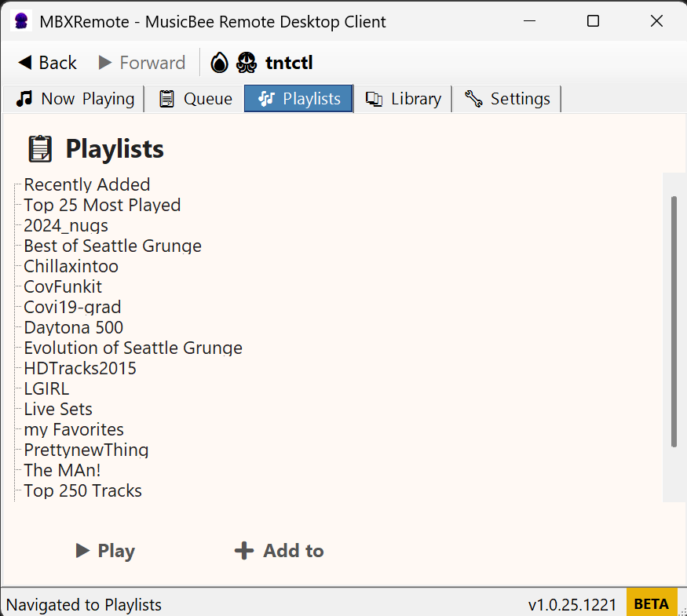Viewport: 687px width, 616px height.
Task: Click the Now Playing music note icon
Action: click(24, 98)
